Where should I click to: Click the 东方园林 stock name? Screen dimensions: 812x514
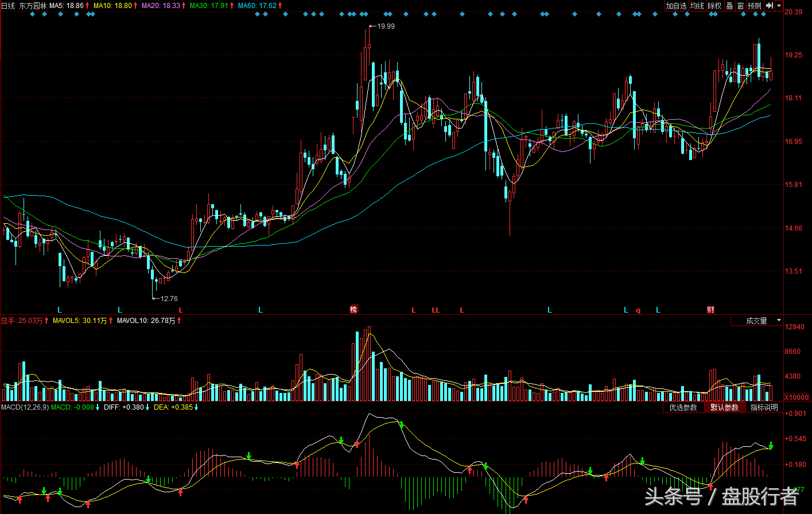tap(33, 6)
